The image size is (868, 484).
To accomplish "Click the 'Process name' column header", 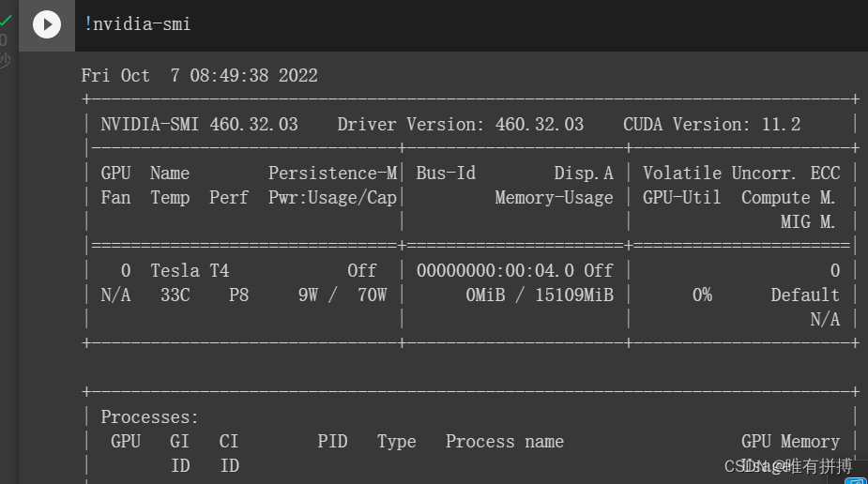I will 505,442.
